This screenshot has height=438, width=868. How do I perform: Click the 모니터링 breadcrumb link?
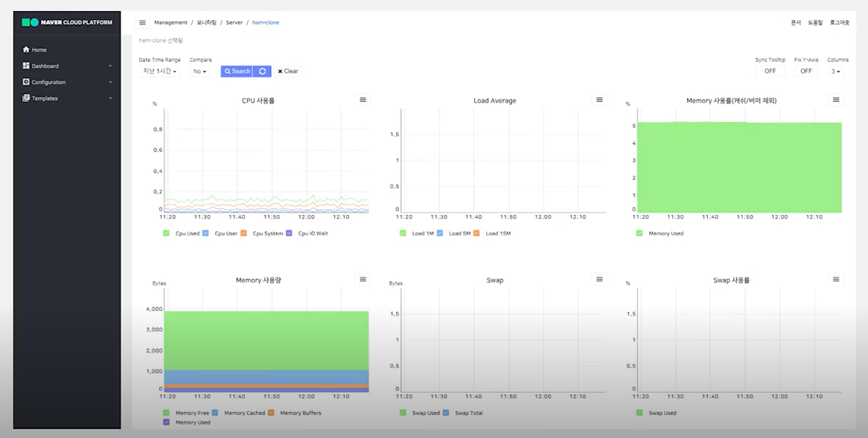click(206, 22)
